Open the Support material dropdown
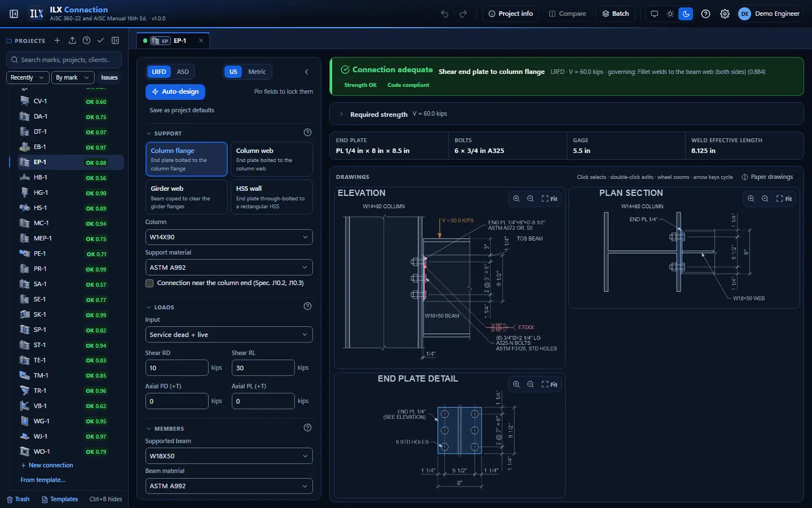 pyautogui.click(x=229, y=268)
